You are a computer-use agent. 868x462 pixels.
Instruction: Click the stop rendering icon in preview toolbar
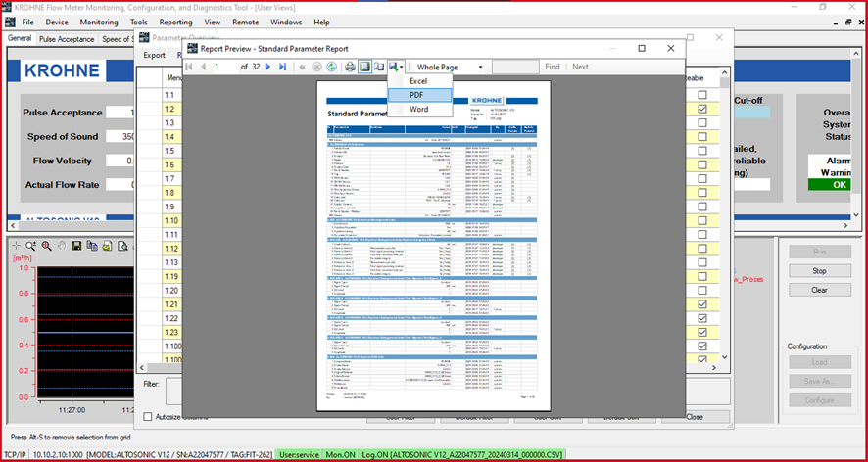pos(316,67)
